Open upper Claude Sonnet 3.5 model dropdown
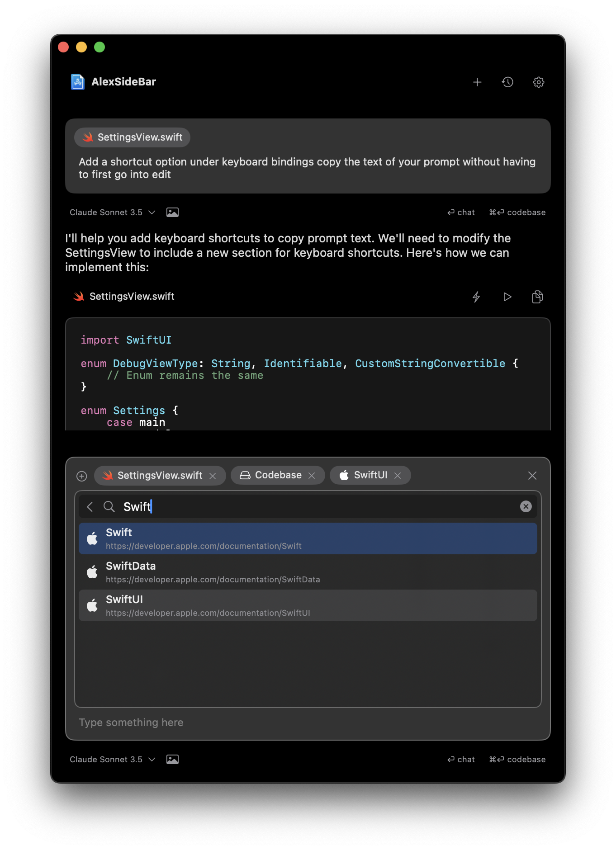The width and height of the screenshot is (616, 850). click(x=112, y=212)
